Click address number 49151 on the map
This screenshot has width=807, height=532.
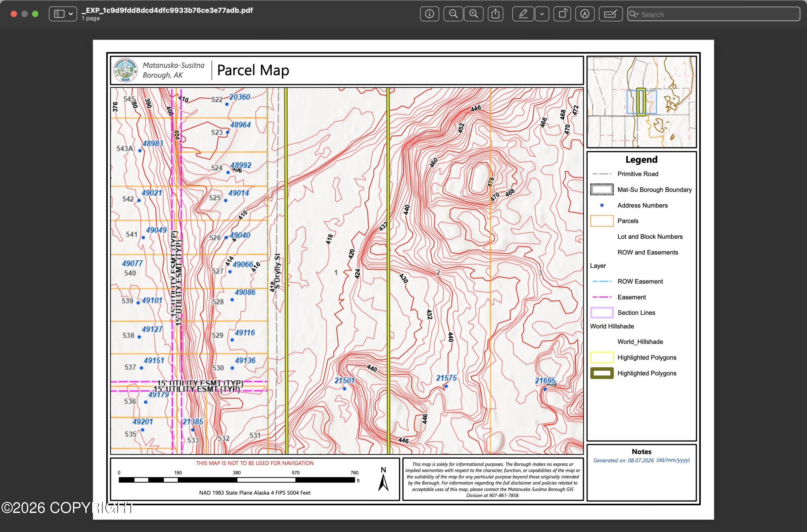[154, 361]
